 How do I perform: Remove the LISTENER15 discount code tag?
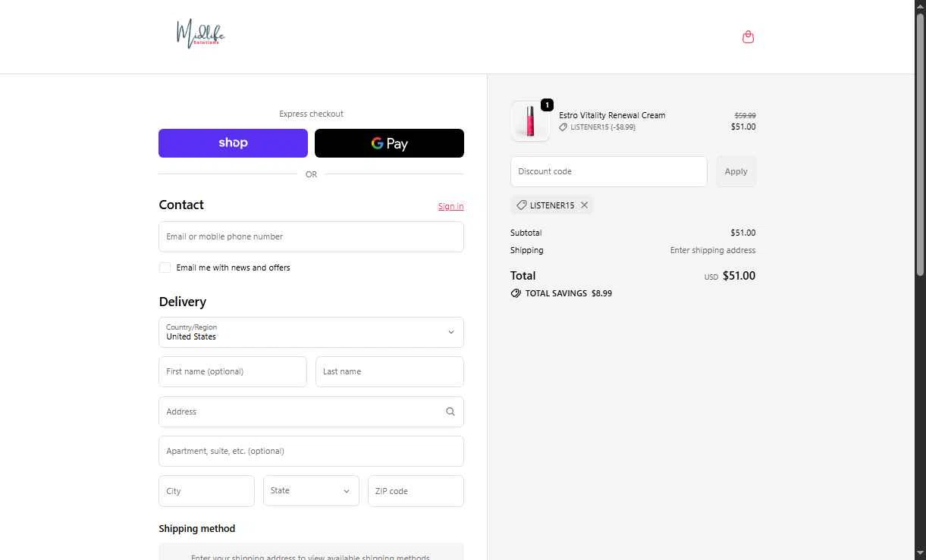click(584, 205)
